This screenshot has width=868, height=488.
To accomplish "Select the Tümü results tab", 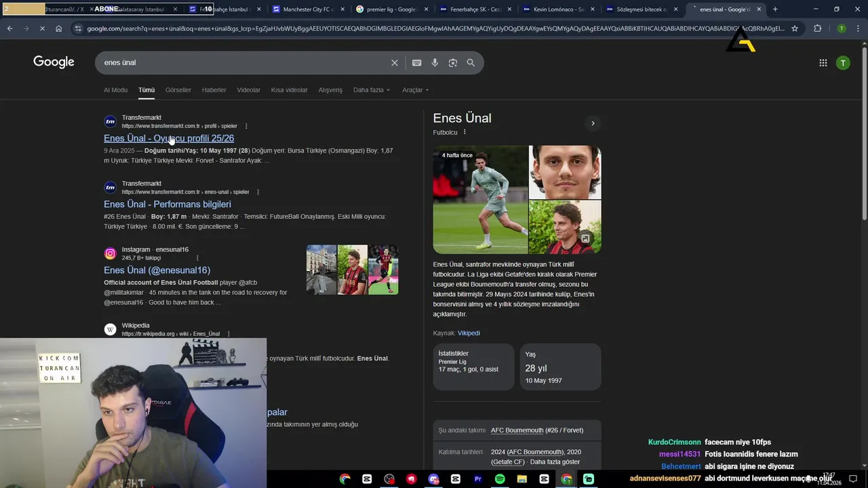I will click(146, 90).
